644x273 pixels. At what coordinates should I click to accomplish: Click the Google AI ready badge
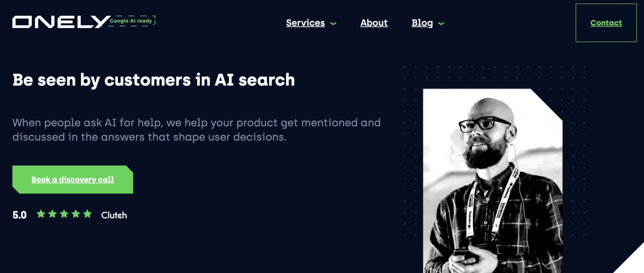[131, 21]
